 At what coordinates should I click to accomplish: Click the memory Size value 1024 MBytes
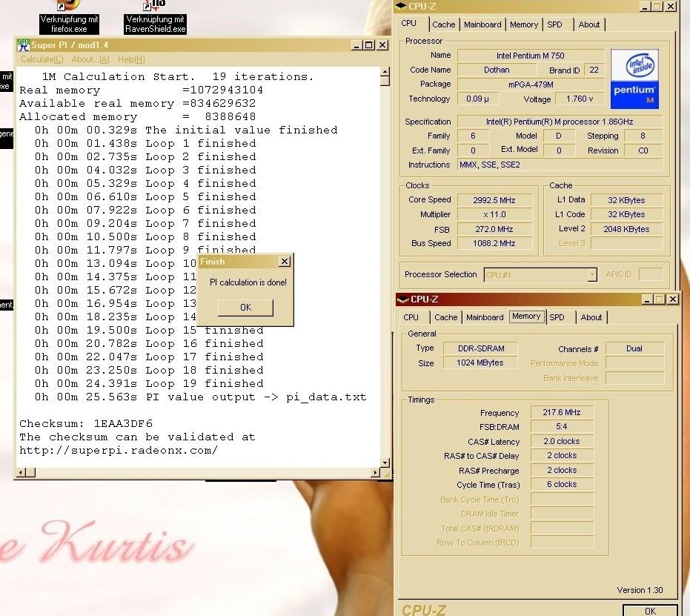(x=480, y=363)
